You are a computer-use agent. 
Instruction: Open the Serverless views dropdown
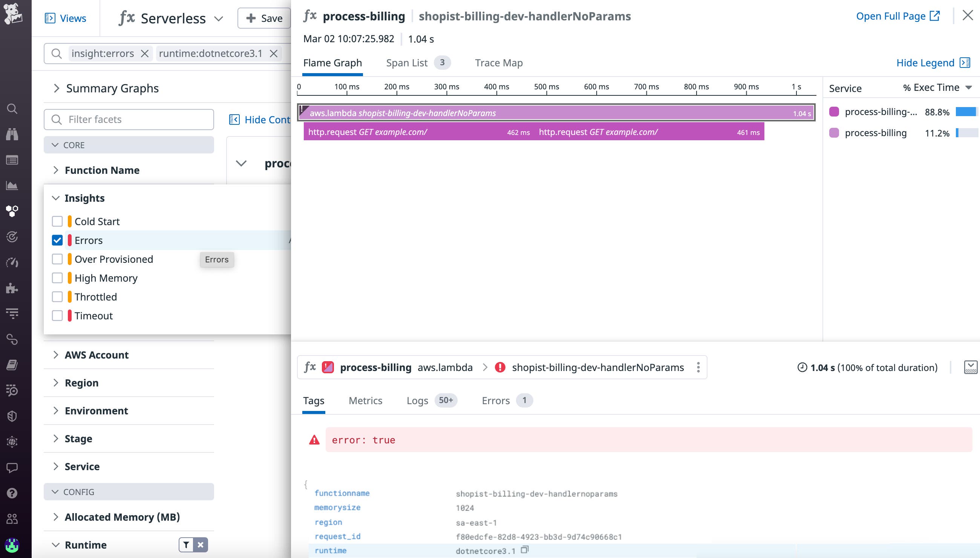(217, 18)
